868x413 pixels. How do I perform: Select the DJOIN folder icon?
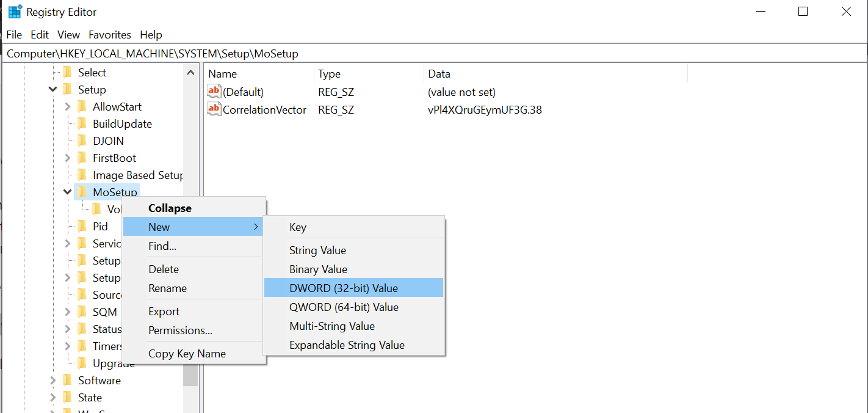[82, 141]
